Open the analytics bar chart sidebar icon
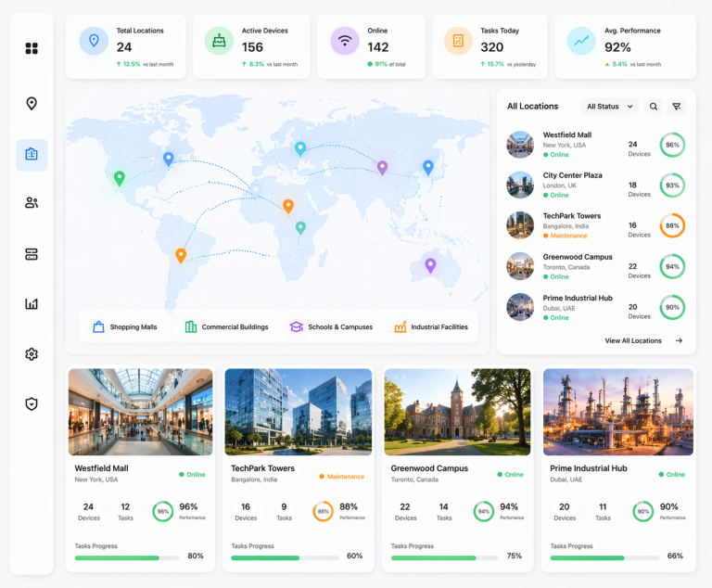 32,303
